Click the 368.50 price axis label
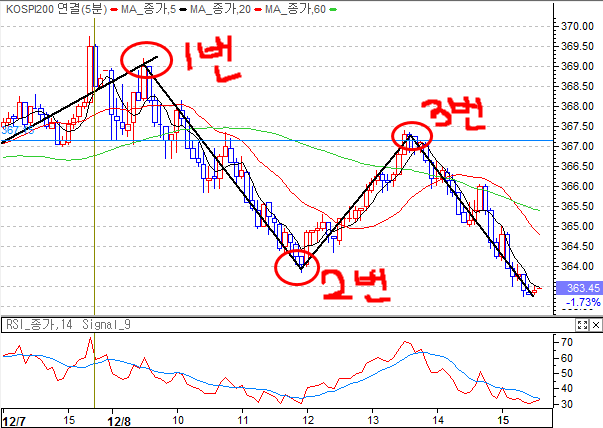 pos(577,86)
